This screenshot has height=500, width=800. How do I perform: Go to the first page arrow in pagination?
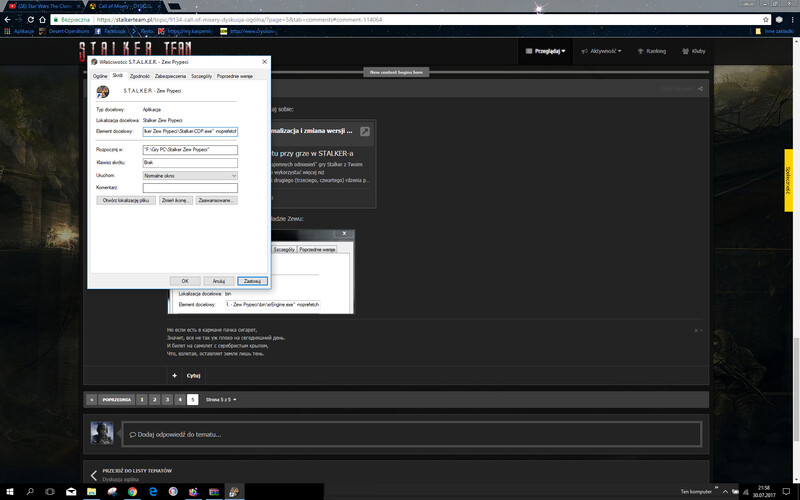click(x=91, y=399)
